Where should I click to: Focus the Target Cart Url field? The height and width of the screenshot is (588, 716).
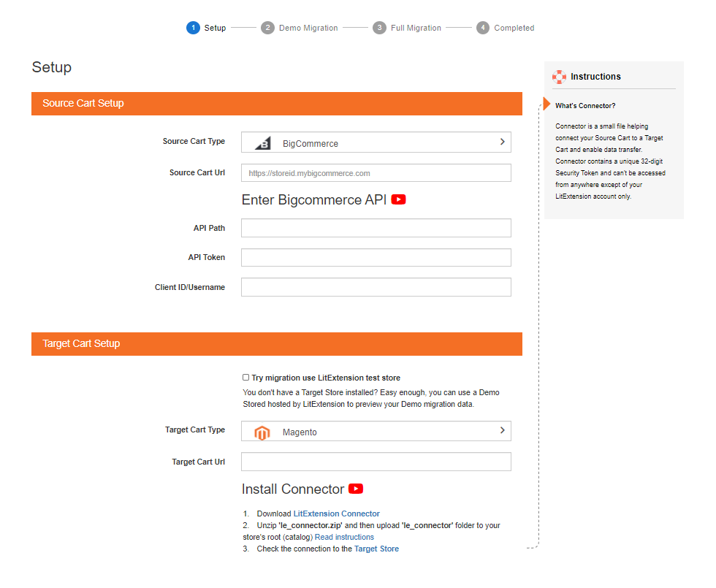tap(376, 462)
